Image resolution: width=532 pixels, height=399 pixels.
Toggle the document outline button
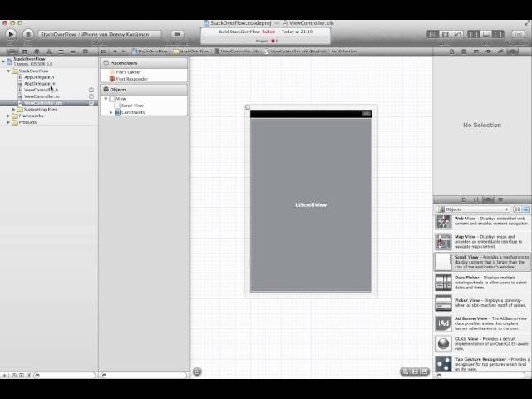point(197,372)
